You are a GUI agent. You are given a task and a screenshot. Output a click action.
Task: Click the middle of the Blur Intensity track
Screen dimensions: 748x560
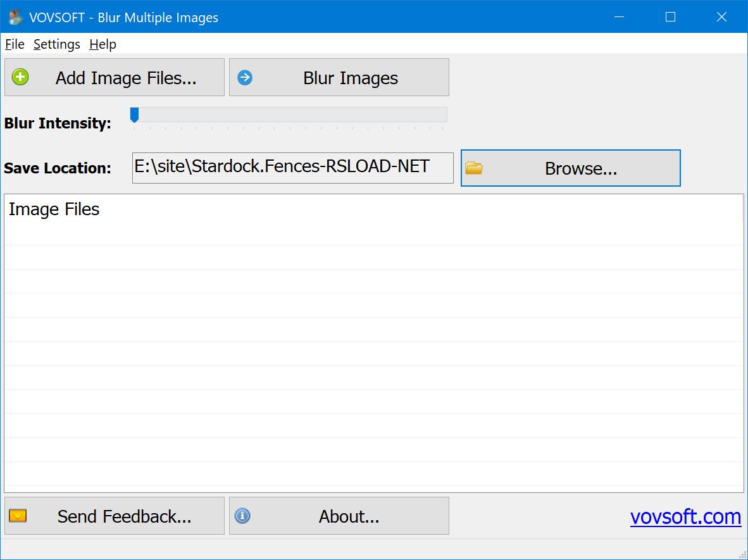coord(289,115)
